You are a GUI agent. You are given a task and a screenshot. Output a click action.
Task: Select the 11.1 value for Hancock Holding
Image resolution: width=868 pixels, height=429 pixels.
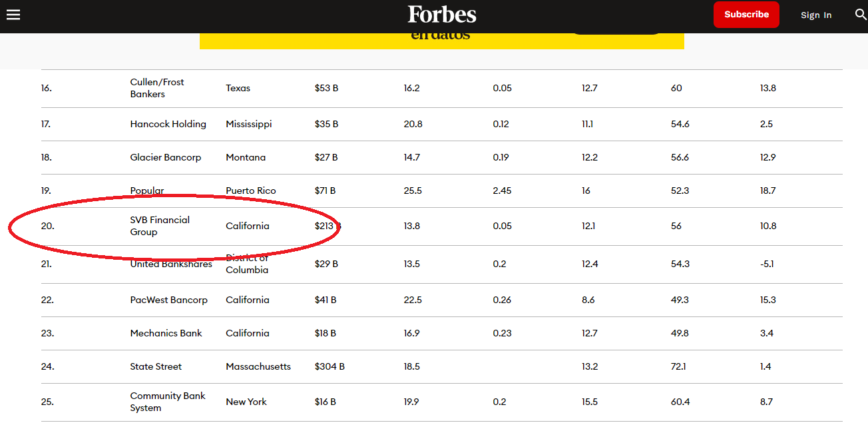[x=588, y=124]
